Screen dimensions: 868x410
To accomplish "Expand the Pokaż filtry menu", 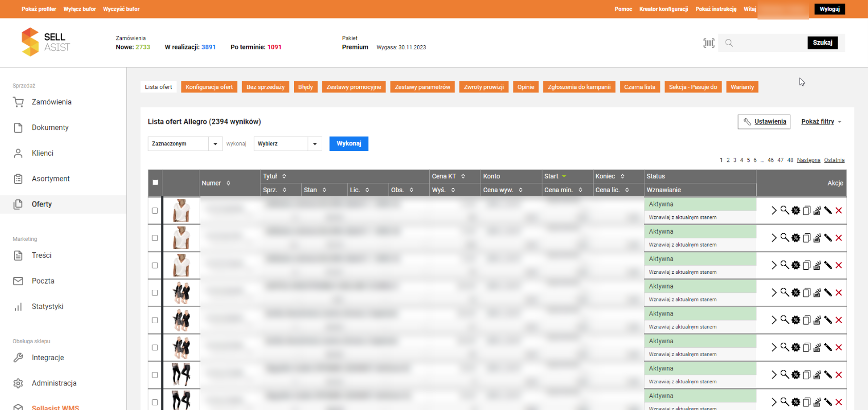I will (821, 122).
